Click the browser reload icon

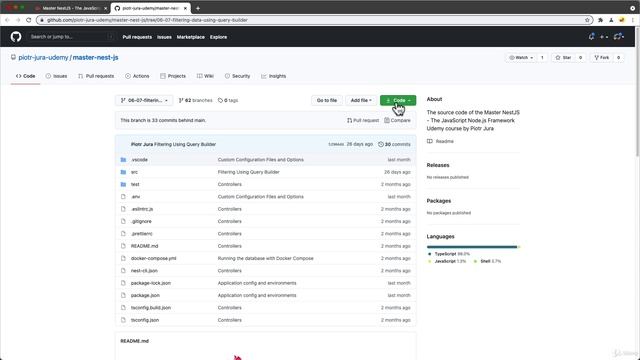29,20
